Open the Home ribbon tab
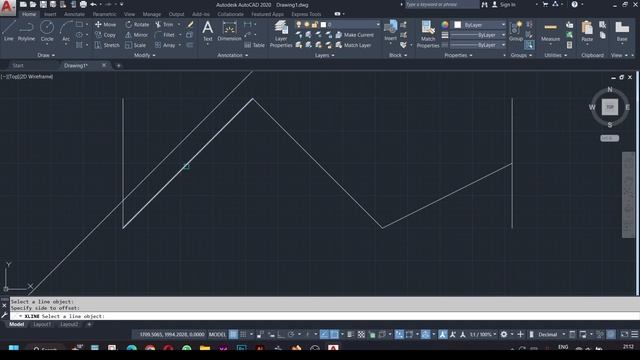This screenshot has width=640, height=360. click(x=29, y=14)
